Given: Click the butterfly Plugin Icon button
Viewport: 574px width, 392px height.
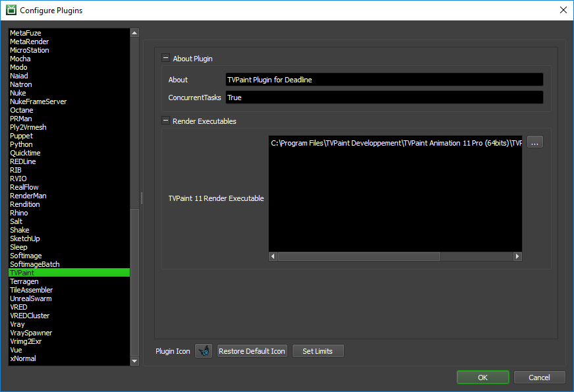Looking at the screenshot, I should coord(204,351).
